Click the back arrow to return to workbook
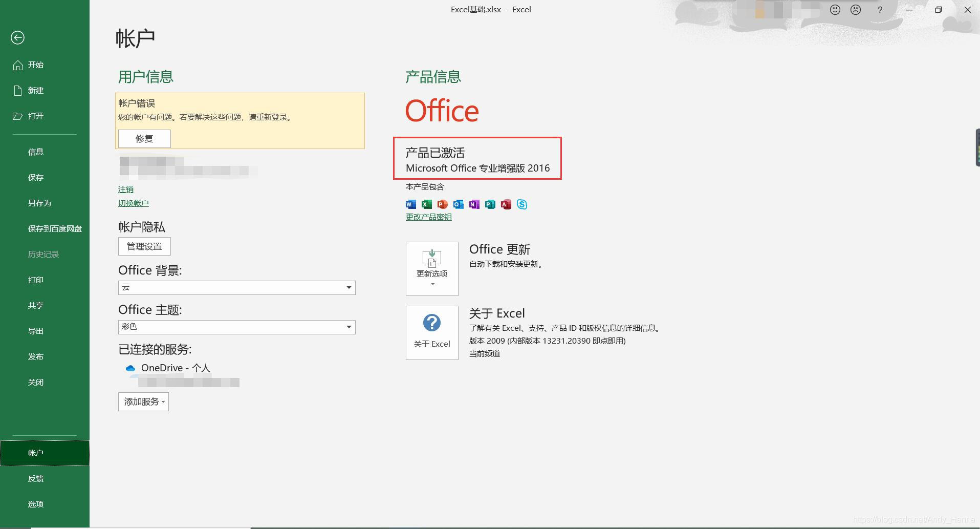This screenshot has width=980, height=529. (x=17, y=37)
